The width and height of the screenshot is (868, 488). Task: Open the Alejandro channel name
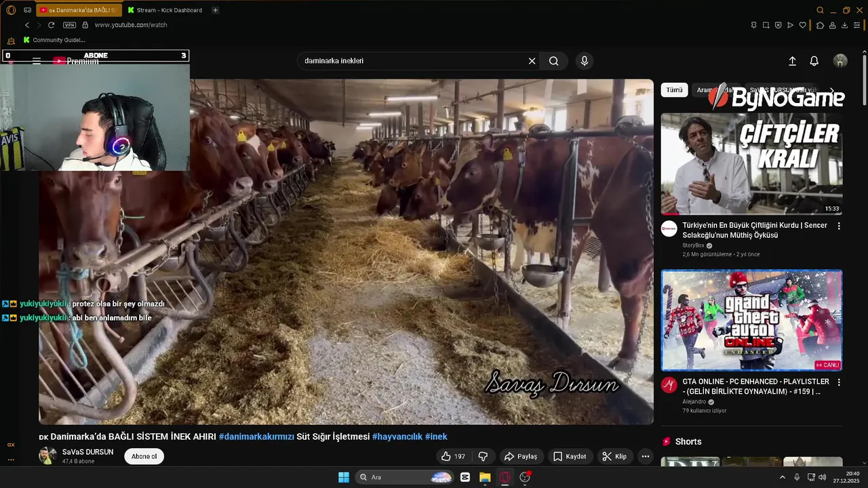tap(695, 402)
